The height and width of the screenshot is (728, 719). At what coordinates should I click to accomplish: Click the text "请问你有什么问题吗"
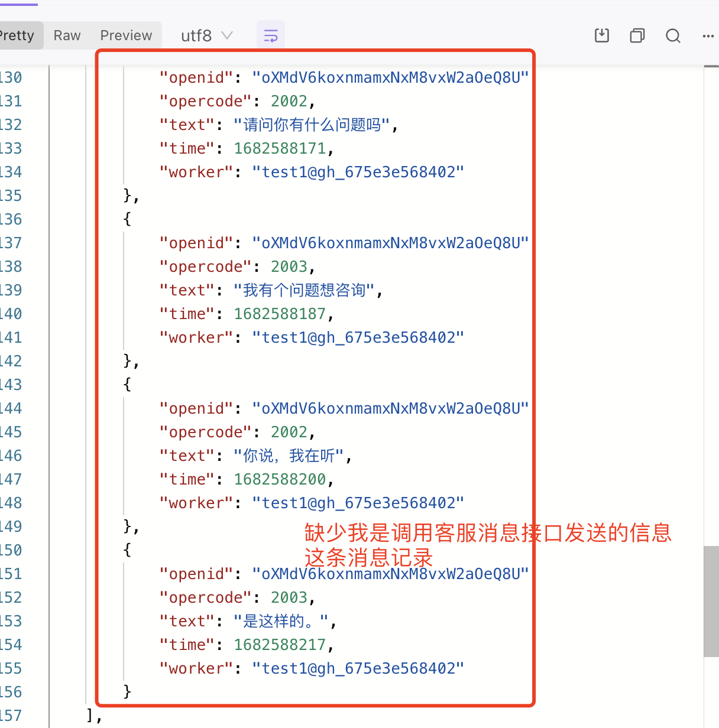(x=312, y=125)
